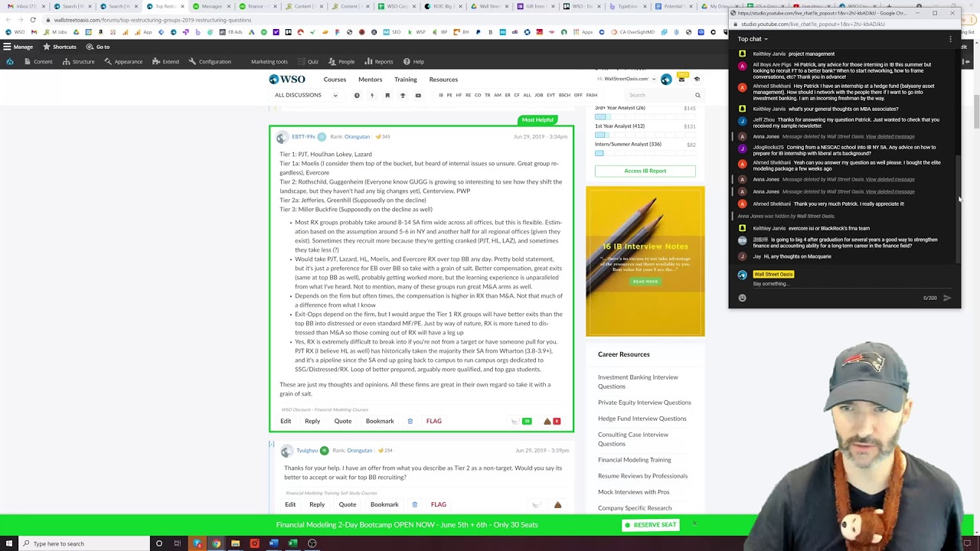
Task: Click the YouTube chat scrollbar
Action: (959, 210)
